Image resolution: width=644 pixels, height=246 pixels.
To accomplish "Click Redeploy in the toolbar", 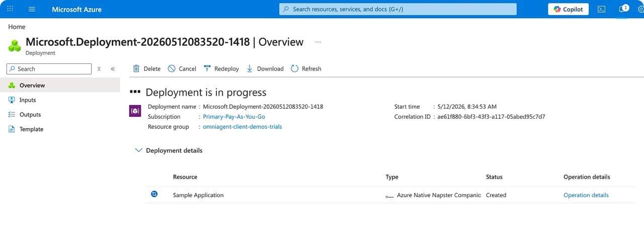I will (x=221, y=69).
